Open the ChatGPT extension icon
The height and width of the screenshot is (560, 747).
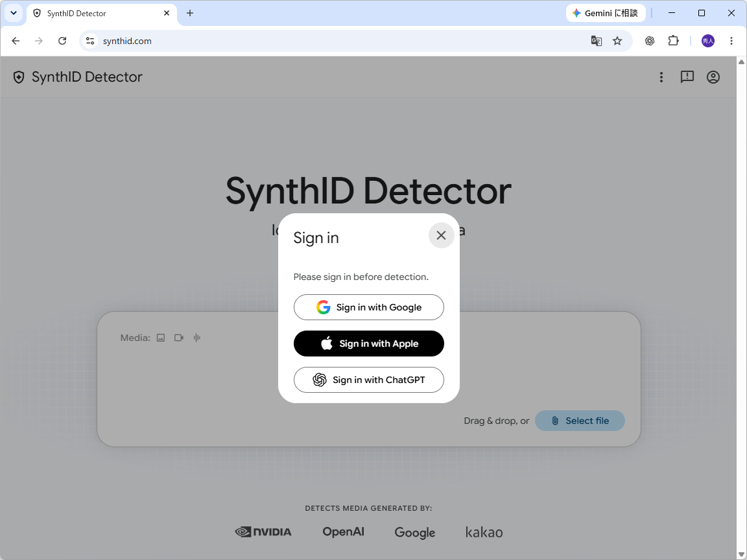pyautogui.click(x=649, y=41)
